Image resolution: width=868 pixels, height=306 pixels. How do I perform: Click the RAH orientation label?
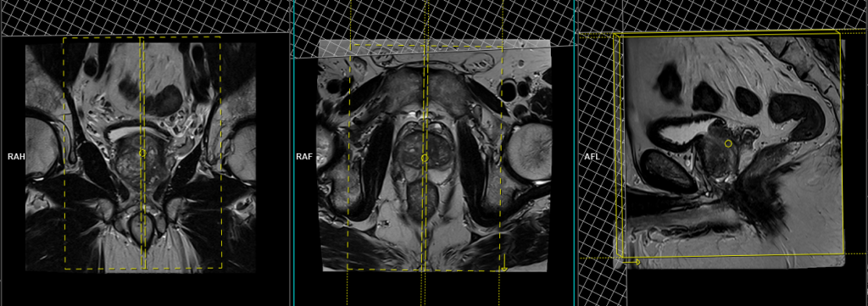coord(17,157)
